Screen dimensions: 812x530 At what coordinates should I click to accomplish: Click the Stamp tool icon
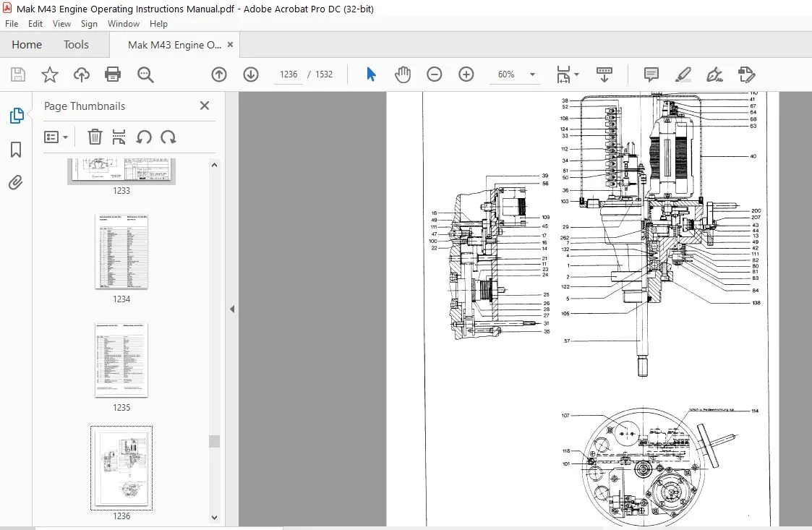[x=746, y=74]
